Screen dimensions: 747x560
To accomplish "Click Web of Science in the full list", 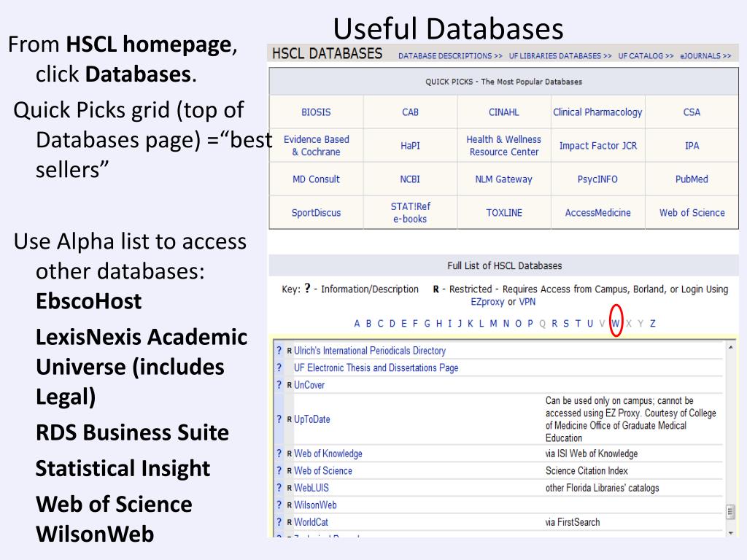I will pyautogui.click(x=323, y=471).
